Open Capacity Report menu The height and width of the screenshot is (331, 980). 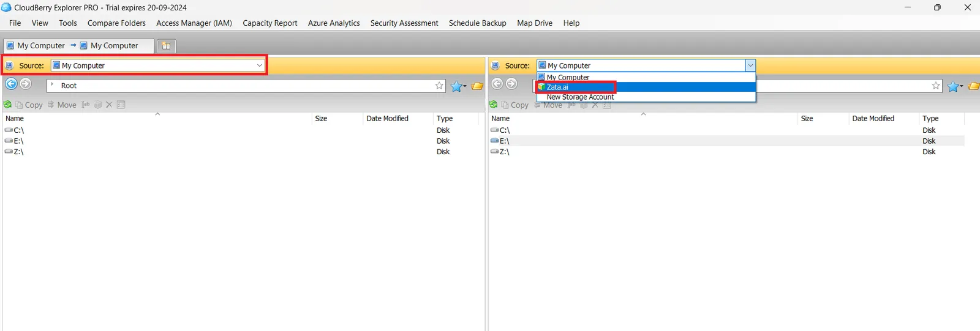click(x=270, y=23)
